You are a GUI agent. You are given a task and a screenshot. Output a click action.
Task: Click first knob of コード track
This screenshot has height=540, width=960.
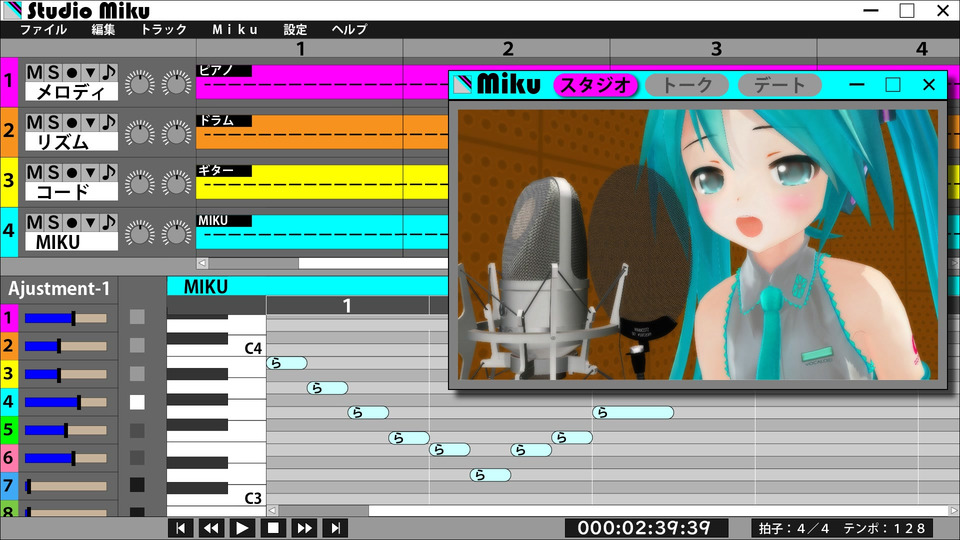(140, 183)
